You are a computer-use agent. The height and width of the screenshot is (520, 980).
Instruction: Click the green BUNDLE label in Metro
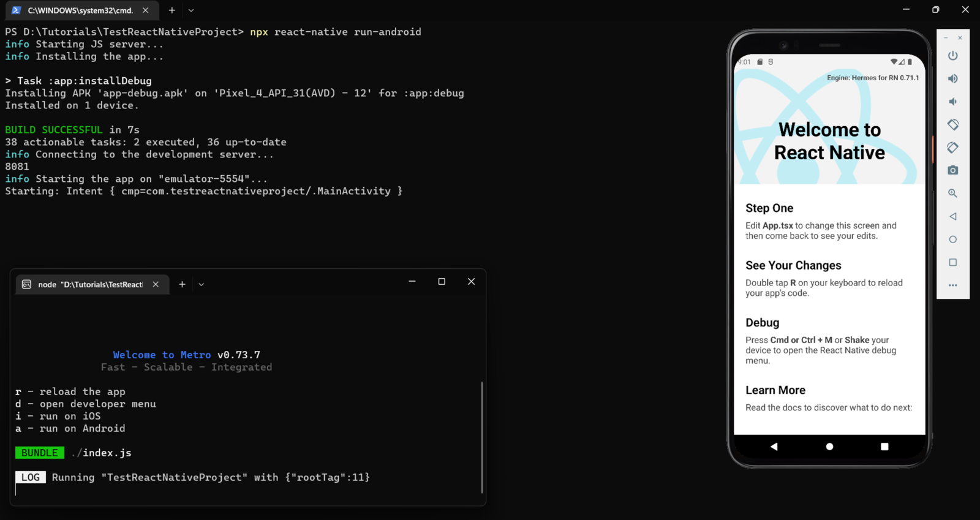(40, 453)
